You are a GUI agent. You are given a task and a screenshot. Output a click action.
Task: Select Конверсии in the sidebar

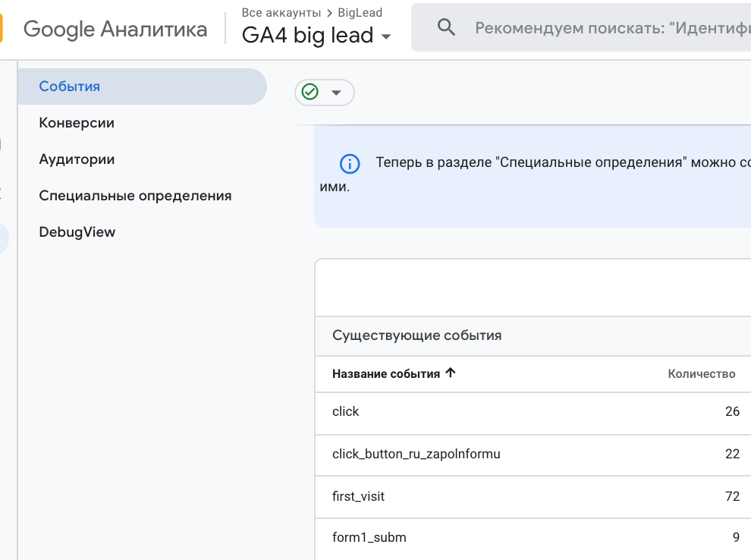77,122
